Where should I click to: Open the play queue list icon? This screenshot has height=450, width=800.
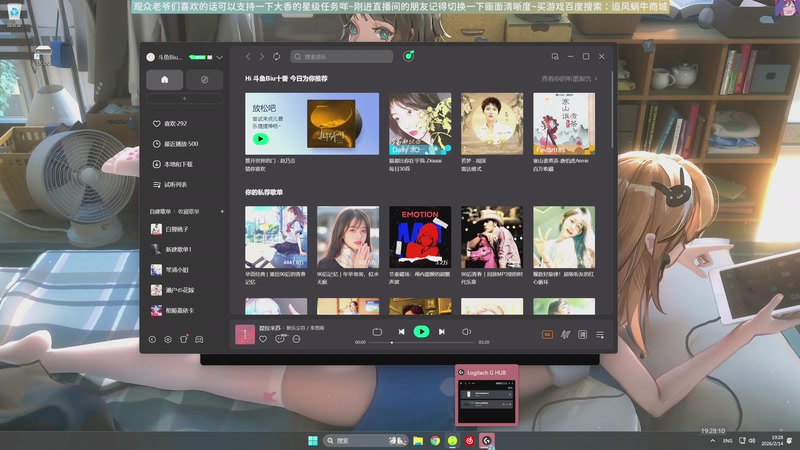(x=600, y=335)
